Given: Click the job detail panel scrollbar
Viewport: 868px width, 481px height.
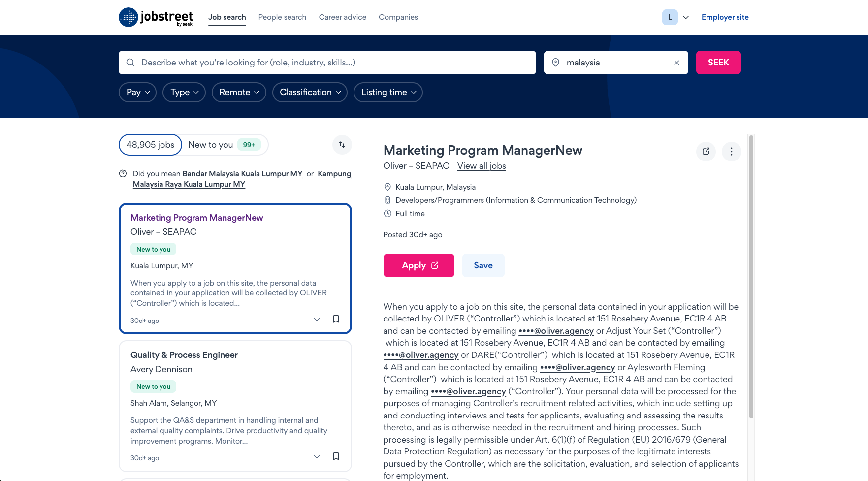Looking at the screenshot, I should click(x=751, y=277).
